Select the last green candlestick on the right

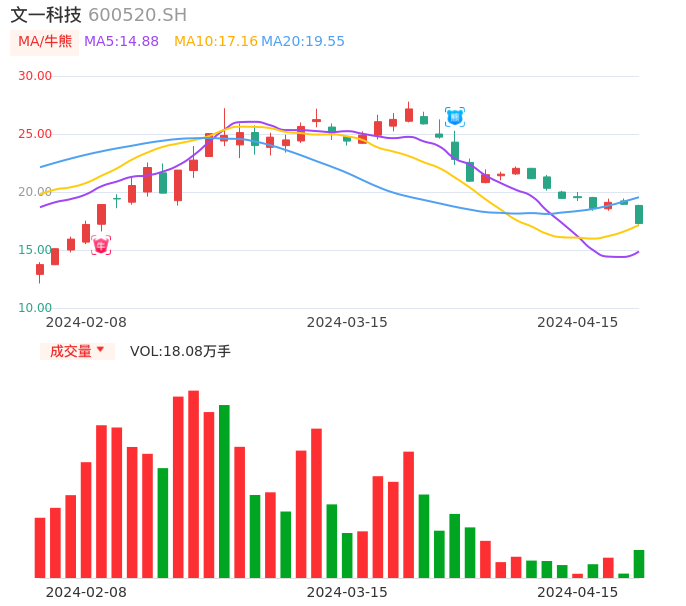pos(639,214)
